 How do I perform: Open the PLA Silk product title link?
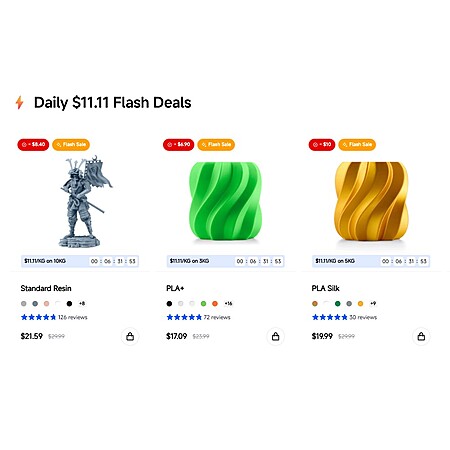coord(325,288)
